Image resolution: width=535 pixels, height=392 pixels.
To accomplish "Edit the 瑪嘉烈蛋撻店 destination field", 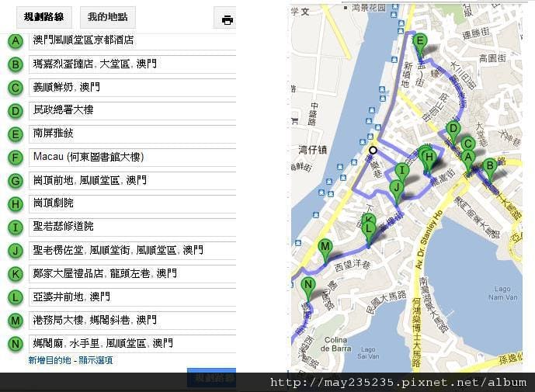I will pos(132,64).
